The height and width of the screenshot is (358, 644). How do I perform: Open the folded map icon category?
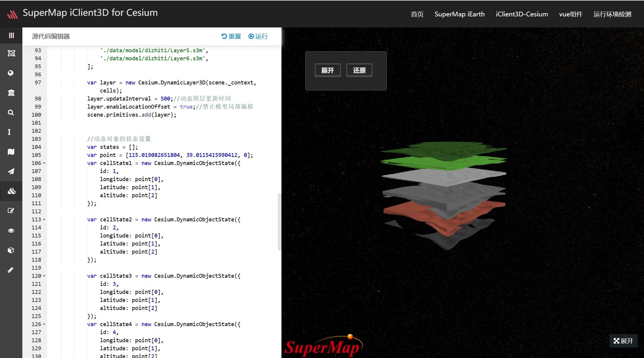(x=11, y=152)
